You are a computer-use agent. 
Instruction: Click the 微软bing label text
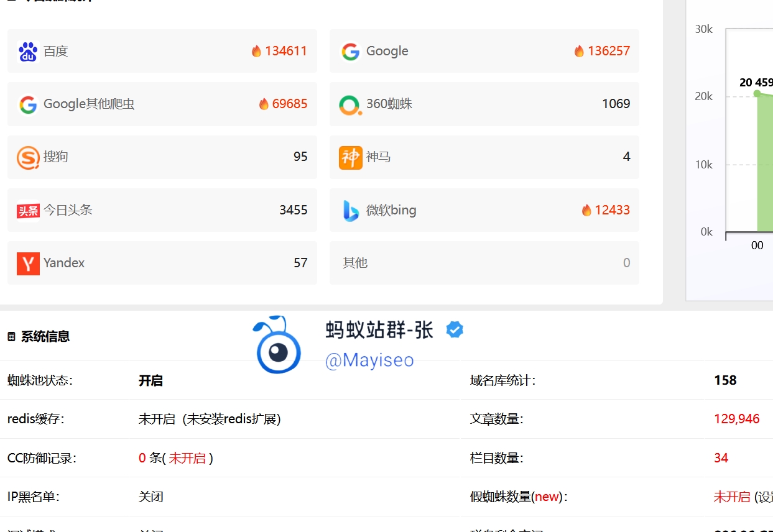click(391, 210)
